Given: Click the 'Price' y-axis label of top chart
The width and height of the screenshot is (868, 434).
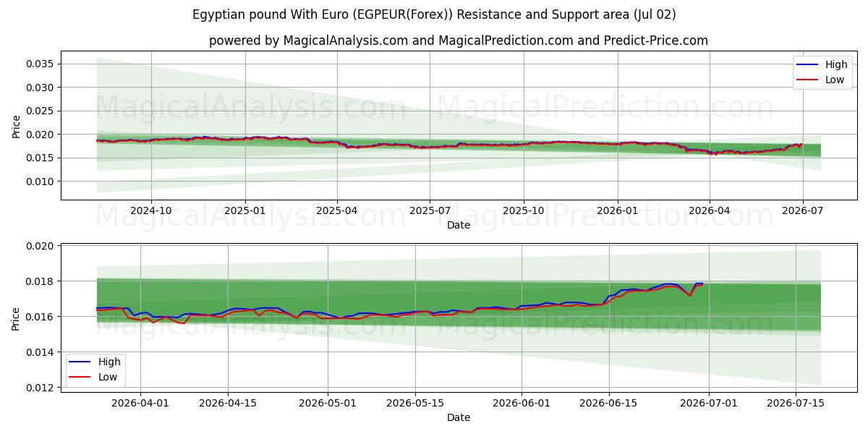Looking at the screenshot, I should point(16,125).
